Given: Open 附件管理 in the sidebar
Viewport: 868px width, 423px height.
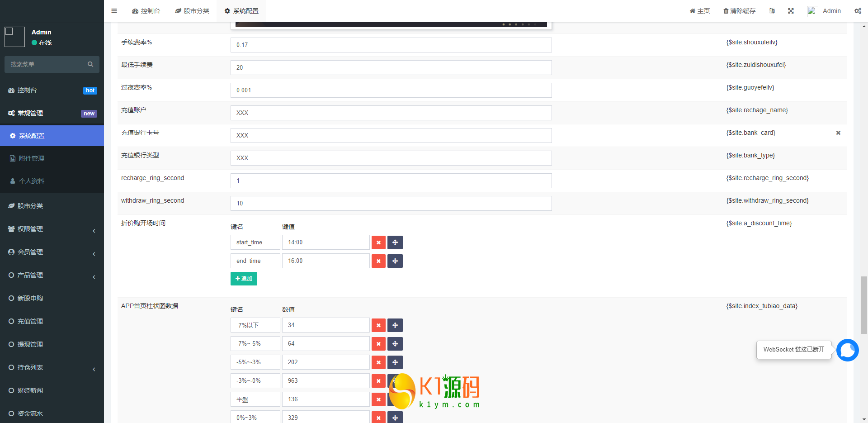Looking at the screenshot, I should pyautogui.click(x=52, y=158).
